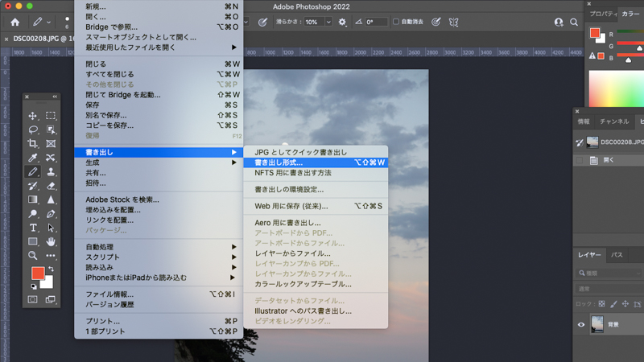The height and width of the screenshot is (362, 644).
Task: Choose 別名で保存... menu item
Action: click(x=159, y=115)
